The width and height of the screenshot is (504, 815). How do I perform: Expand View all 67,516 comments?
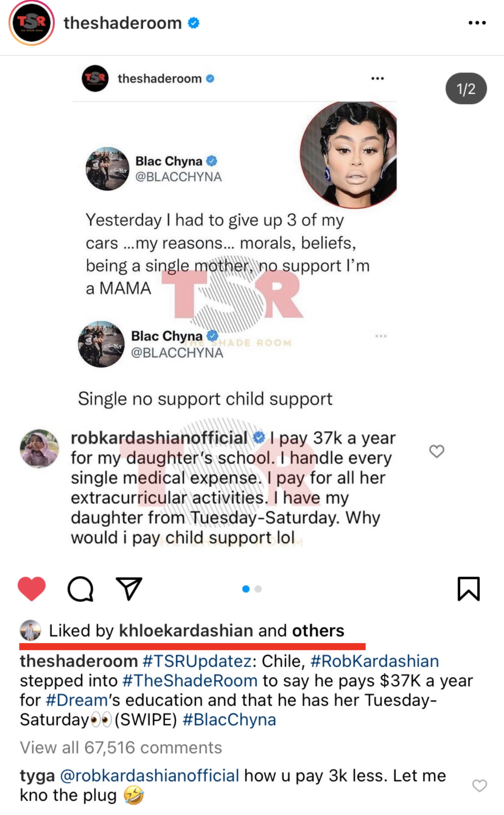[x=121, y=748]
